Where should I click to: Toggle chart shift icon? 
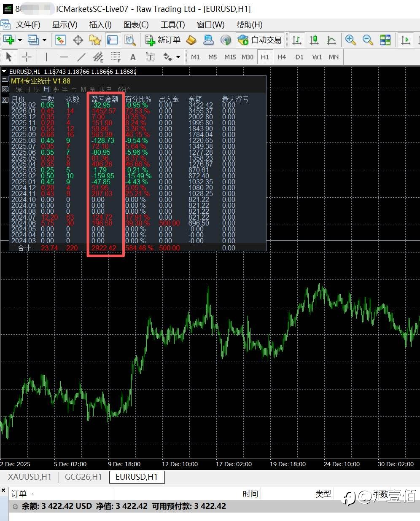click(406, 40)
